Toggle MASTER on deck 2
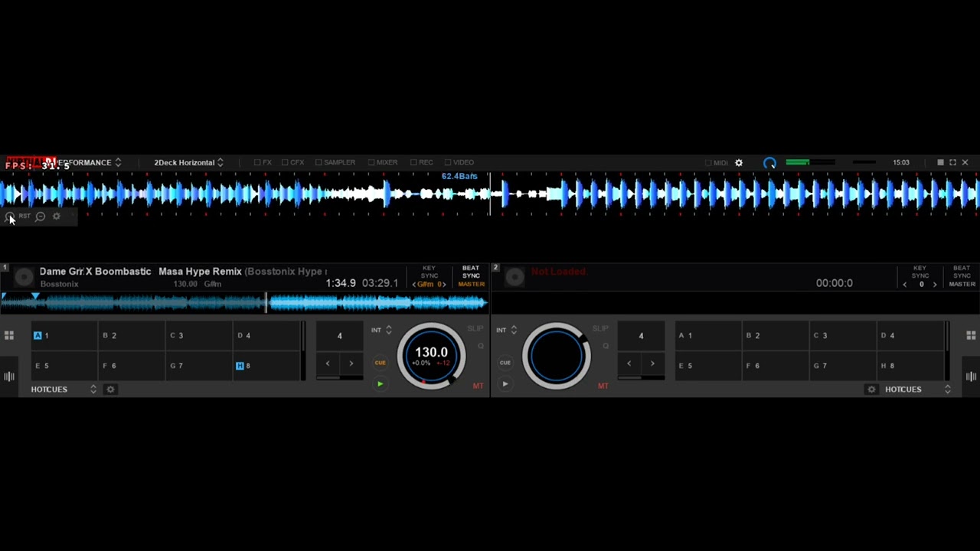Image resolution: width=980 pixels, height=551 pixels. click(x=962, y=284)
